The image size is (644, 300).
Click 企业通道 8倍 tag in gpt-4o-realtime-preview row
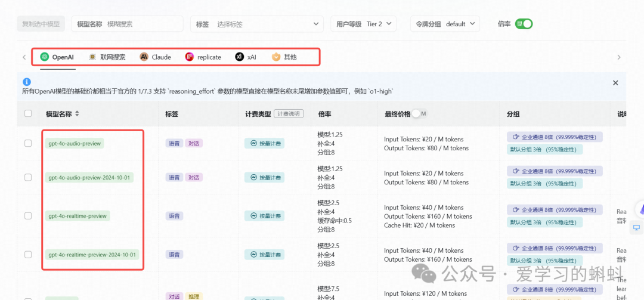click(555, 209)
